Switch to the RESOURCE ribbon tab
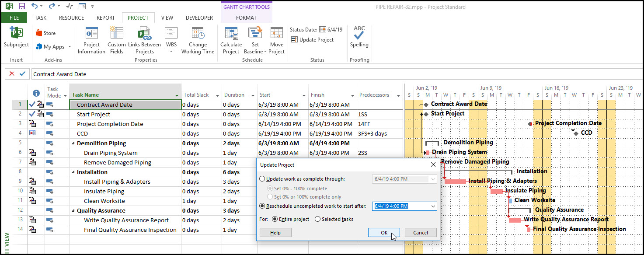Image resolution: width=644 pixels, height=255 pixels. coord(71,18)
